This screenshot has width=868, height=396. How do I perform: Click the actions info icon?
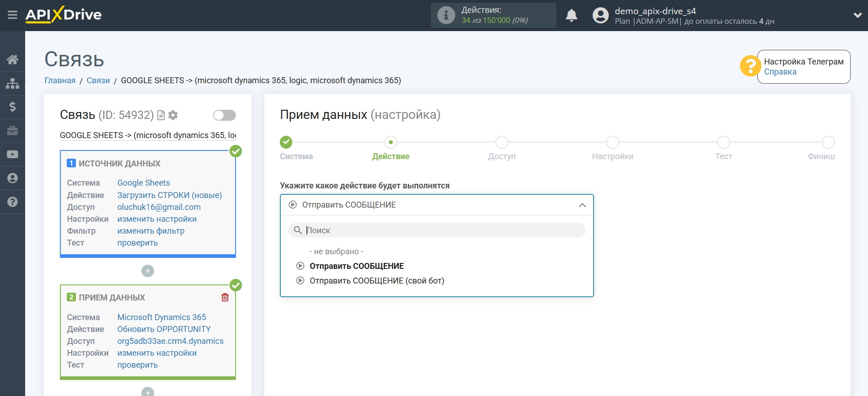coord(446,15)
